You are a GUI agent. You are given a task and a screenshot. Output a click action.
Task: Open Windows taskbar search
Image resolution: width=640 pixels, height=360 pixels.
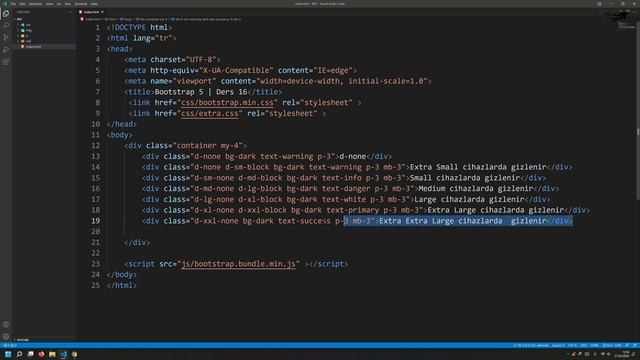click(x=19, y=354)
